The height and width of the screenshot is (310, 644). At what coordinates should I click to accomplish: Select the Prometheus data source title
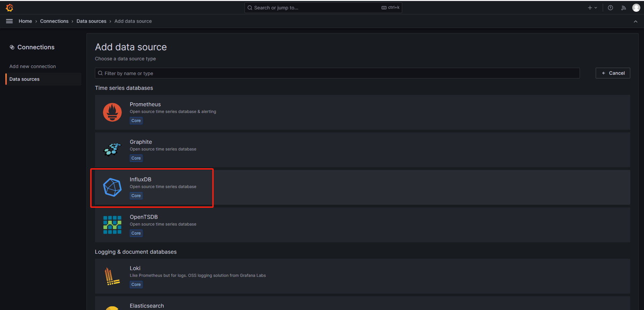145,104
